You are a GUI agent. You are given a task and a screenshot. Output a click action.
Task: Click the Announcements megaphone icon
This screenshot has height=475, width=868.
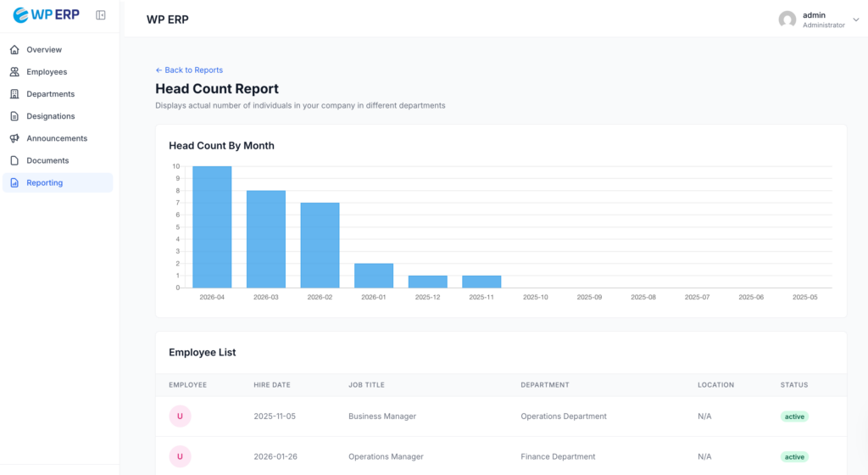point(14,138)
